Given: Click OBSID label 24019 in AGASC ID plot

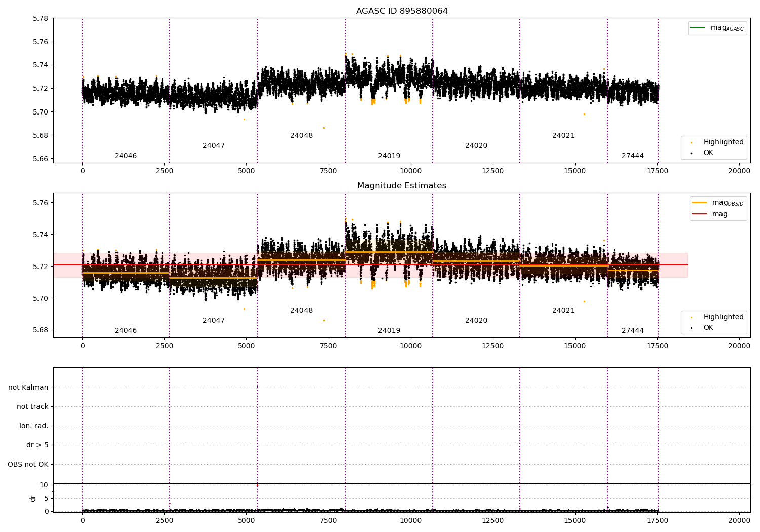Looking at the screenshot, I should tap(389, 156).
